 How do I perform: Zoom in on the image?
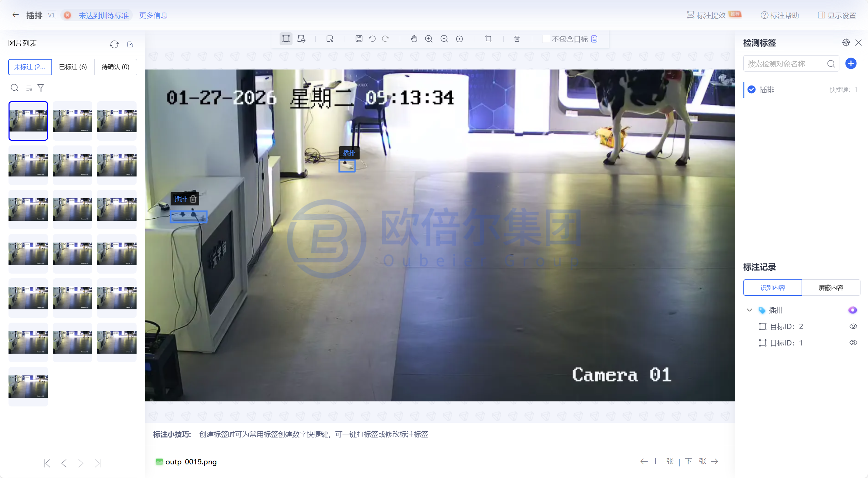[x=429, y=39]
